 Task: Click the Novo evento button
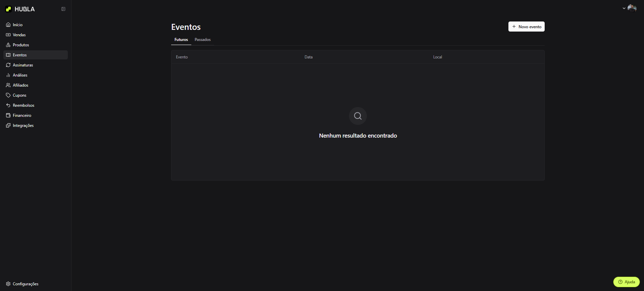[x=526, y=27]
